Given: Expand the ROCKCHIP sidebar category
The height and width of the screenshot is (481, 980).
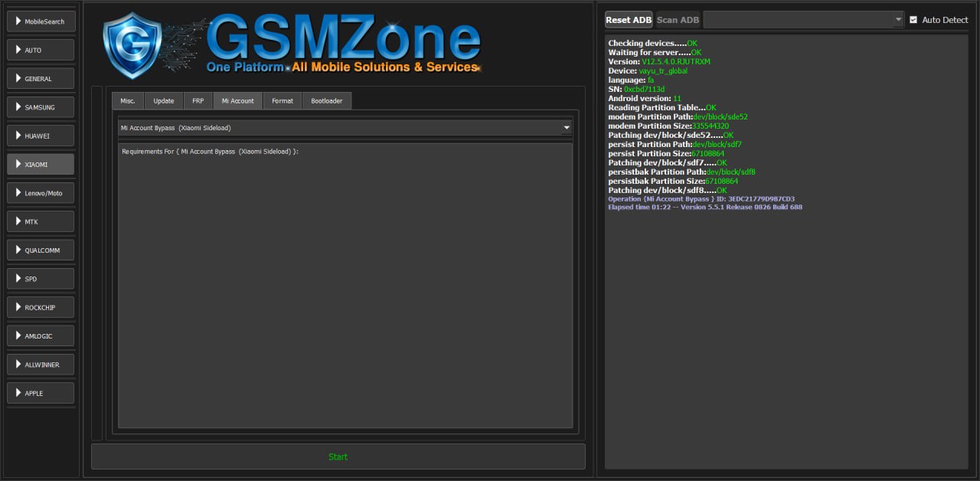Looking at the screenshot, I should pos(41,307).
